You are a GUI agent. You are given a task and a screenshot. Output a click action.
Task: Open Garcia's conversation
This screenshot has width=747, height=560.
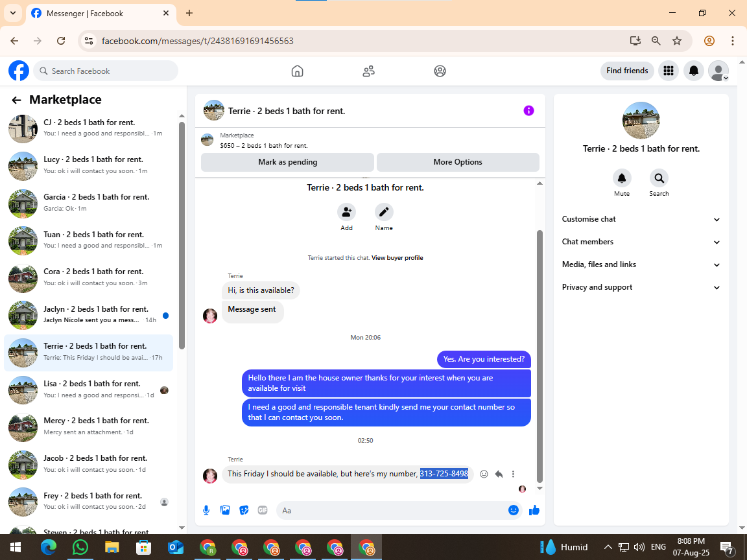(x=89, y=203)
